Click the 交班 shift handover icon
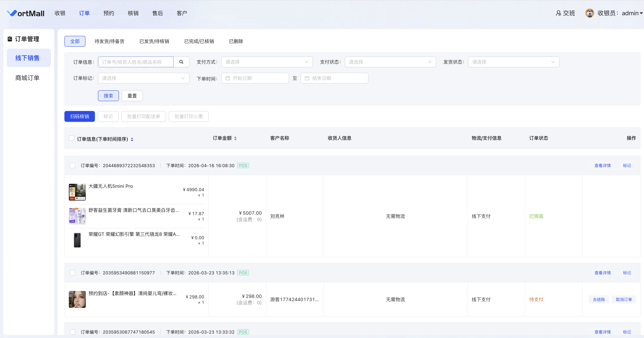 (x=558, y=13)
